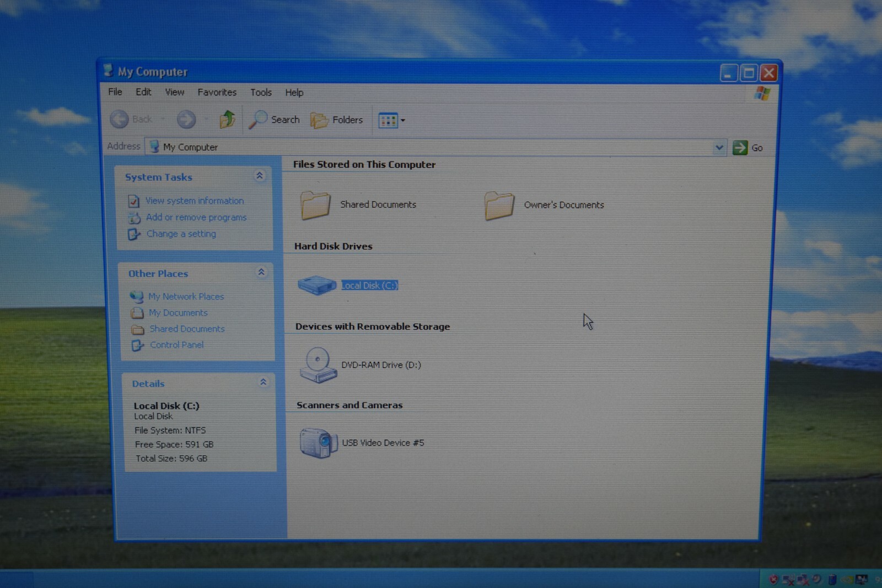
Task: Collapse the Other Places panel
Action: pyautogui.click(x=261, y=272)
